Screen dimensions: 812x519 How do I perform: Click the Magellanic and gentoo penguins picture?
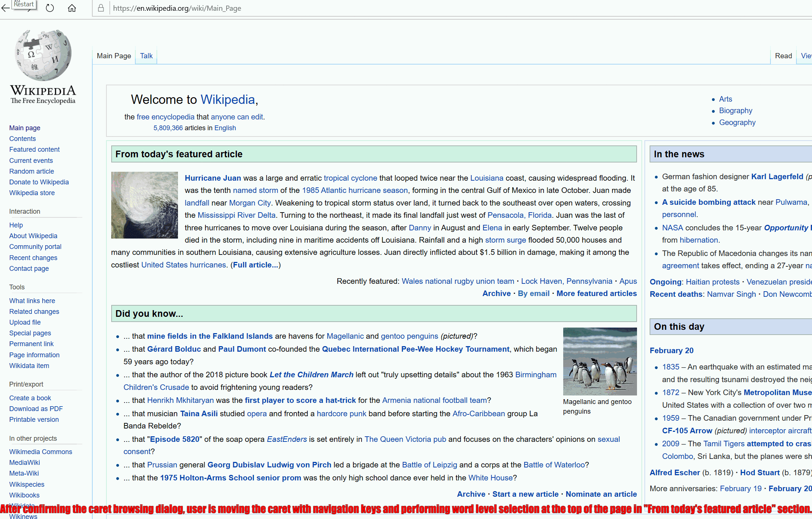pos(600,361)
